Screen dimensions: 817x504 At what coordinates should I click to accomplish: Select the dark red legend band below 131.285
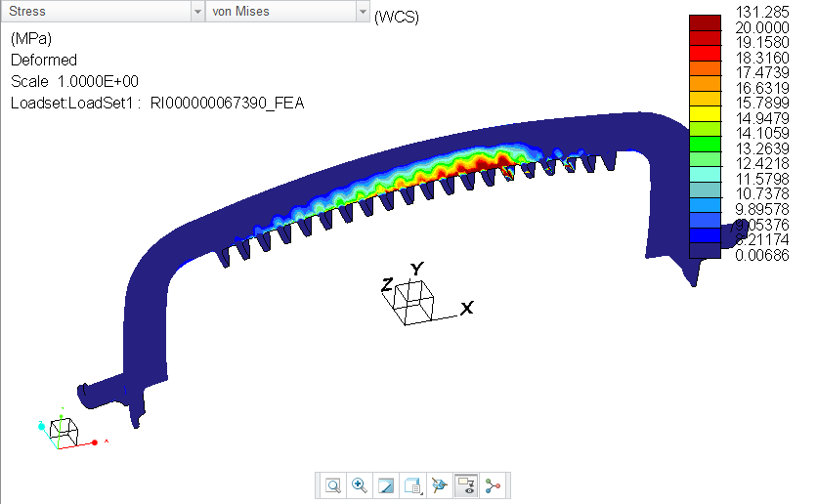click(705, 22)
